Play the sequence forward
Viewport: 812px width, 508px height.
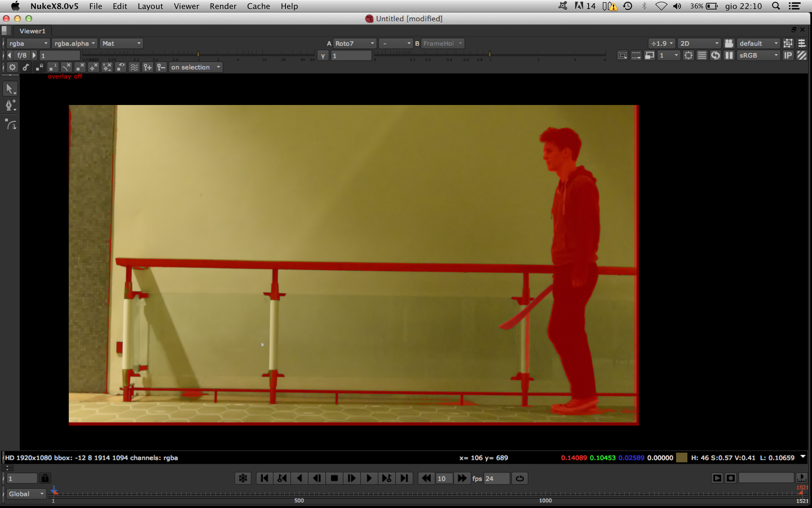tap(369, 478)
